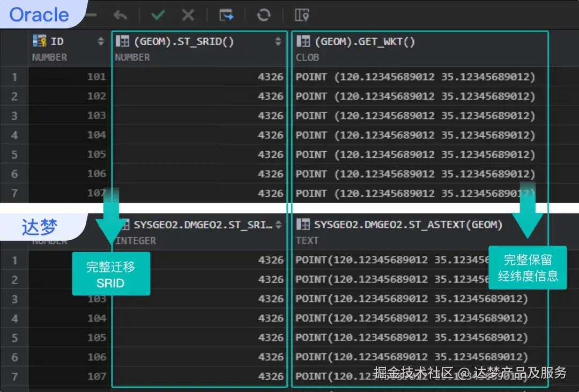Select row number 5 in 达梦 grid

(x=14, y=338)
